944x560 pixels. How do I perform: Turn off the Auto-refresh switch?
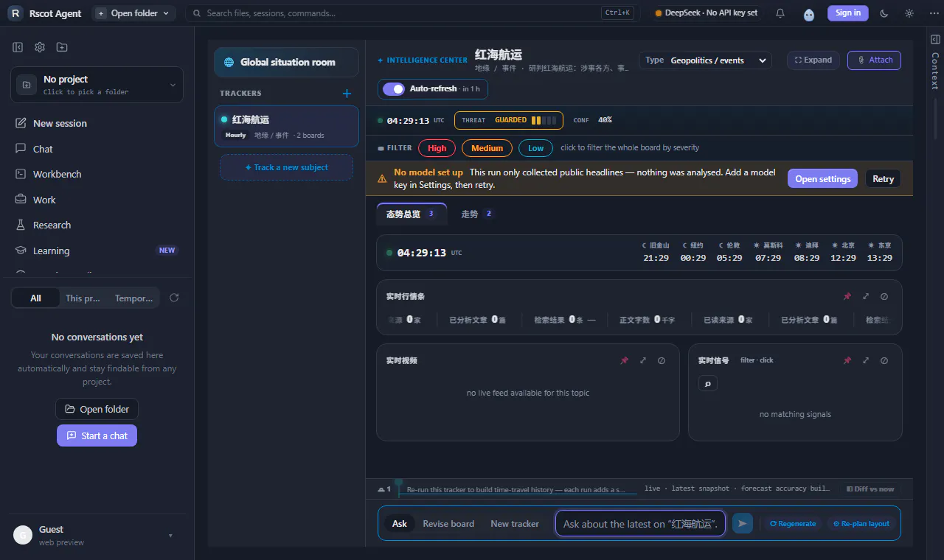point(394,89)
